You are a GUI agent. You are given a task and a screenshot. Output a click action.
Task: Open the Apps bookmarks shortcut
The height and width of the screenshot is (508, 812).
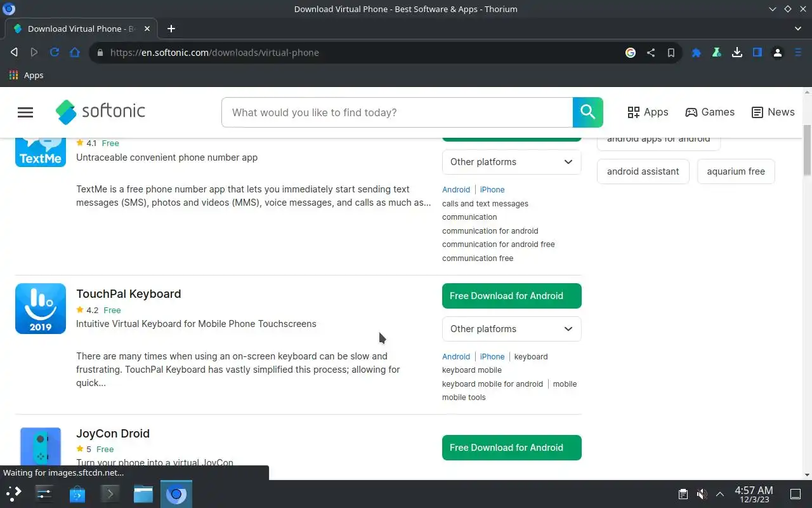(x=26, y=75)
